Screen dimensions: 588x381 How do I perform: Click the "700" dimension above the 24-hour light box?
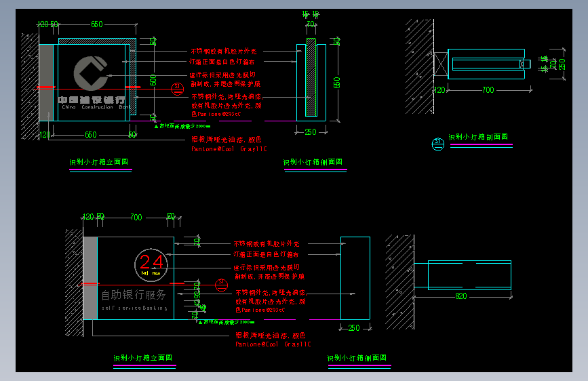coord(136,217)
